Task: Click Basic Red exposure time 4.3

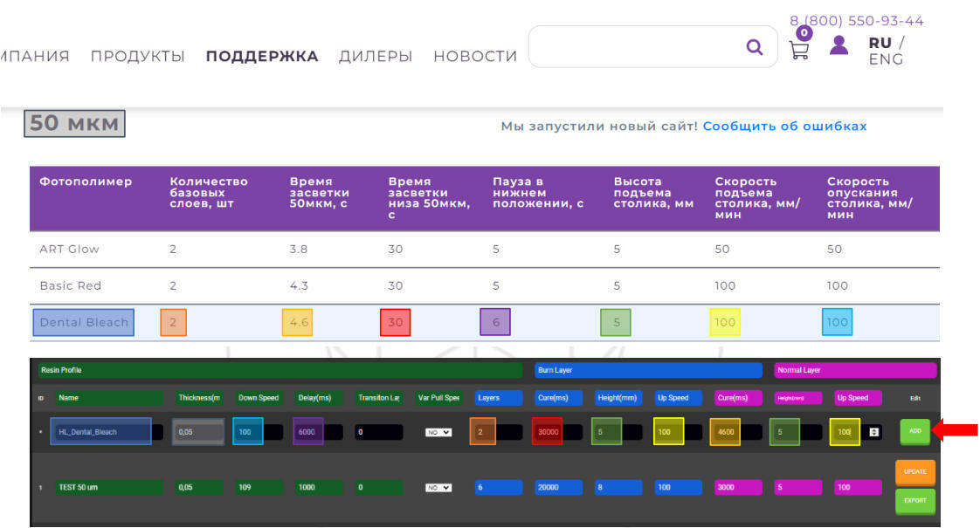Action: [299, 285]
